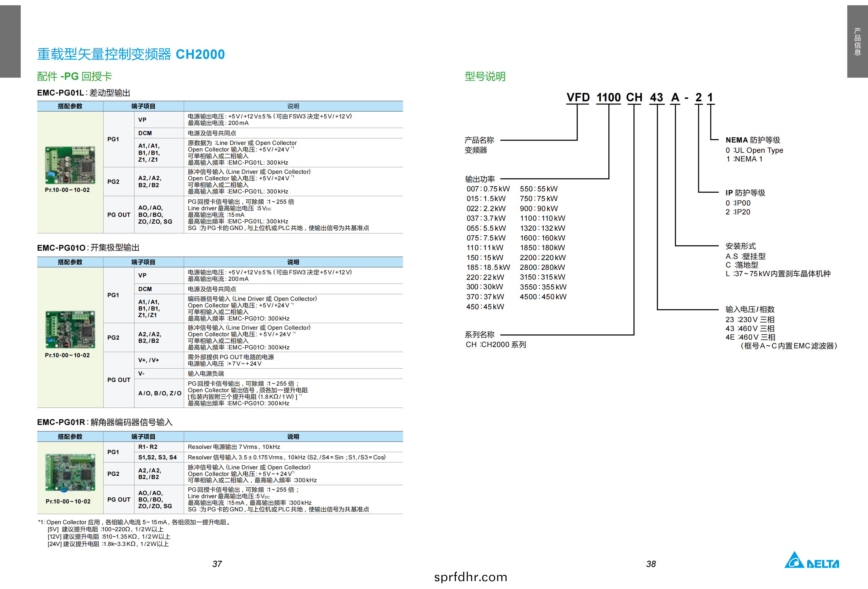868x589 pixels.
Task: Click the letter A in the model number
Action: (x=675, y=97)
